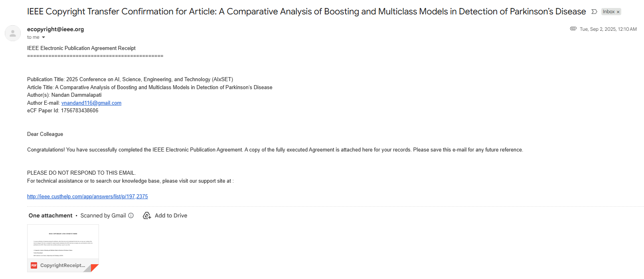The width and height of the screenshot is (644, 279).
Task: Click the info icon after Scanned by Gmail
Action: pos(131,215)
